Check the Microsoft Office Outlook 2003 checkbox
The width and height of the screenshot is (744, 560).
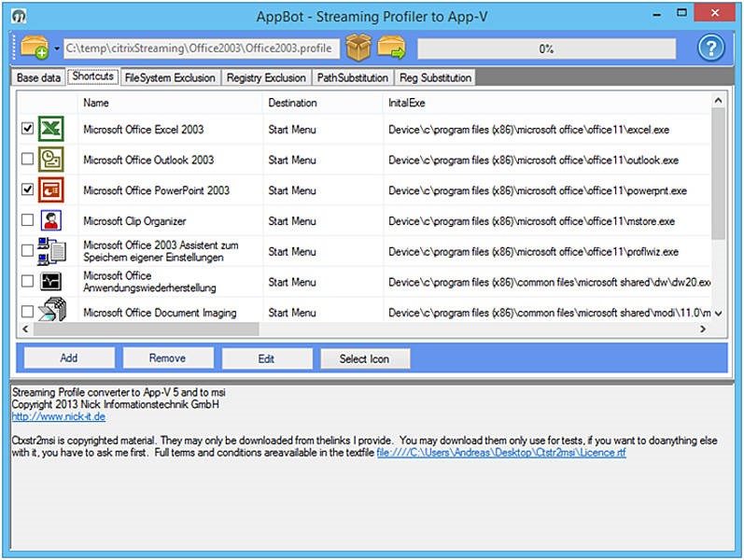tap(27, 159)
